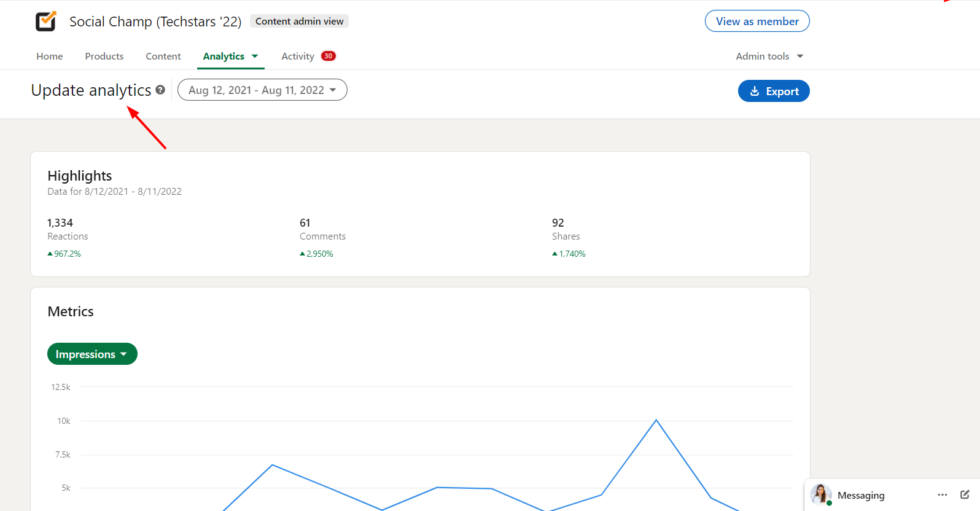Expand the Admin tools dropdown
980x511 pixels.
[769, 57]
